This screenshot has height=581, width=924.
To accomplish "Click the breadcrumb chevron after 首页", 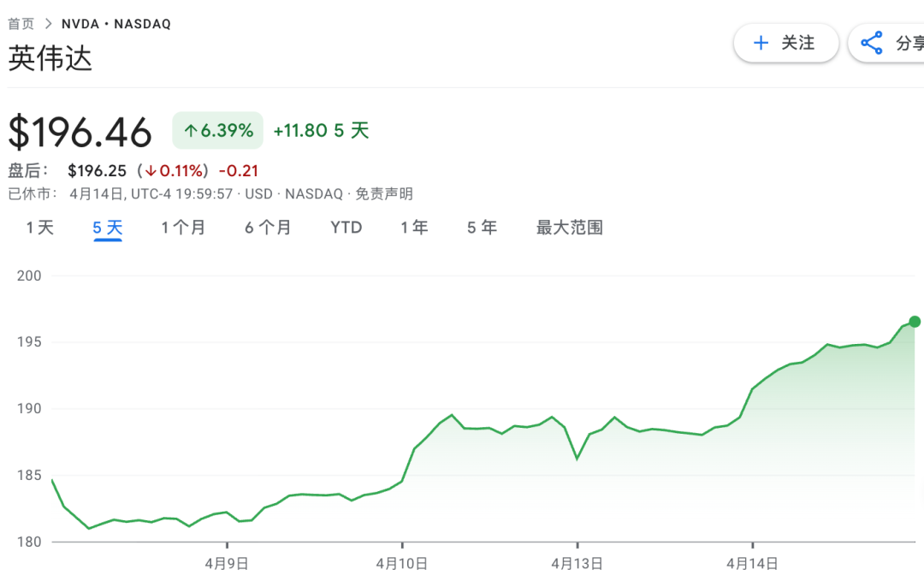I will pos(48,24).
